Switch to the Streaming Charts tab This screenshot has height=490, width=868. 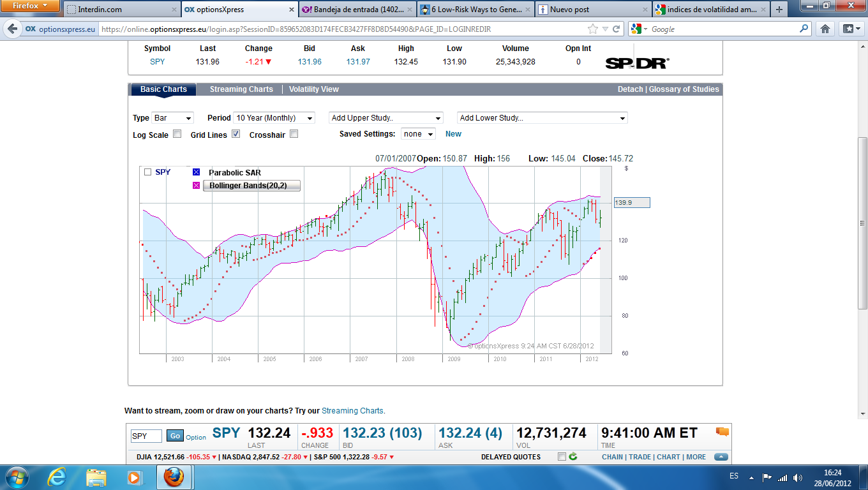(x=241, y=89)
